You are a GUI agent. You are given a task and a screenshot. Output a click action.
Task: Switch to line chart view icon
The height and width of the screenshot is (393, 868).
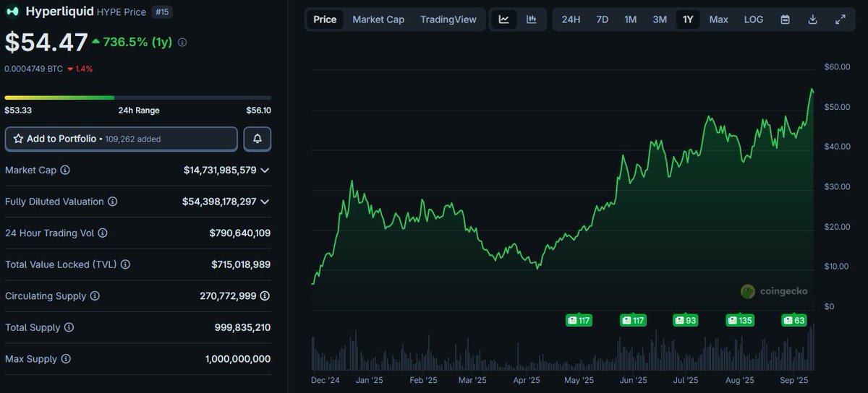[x=503, y=20]
